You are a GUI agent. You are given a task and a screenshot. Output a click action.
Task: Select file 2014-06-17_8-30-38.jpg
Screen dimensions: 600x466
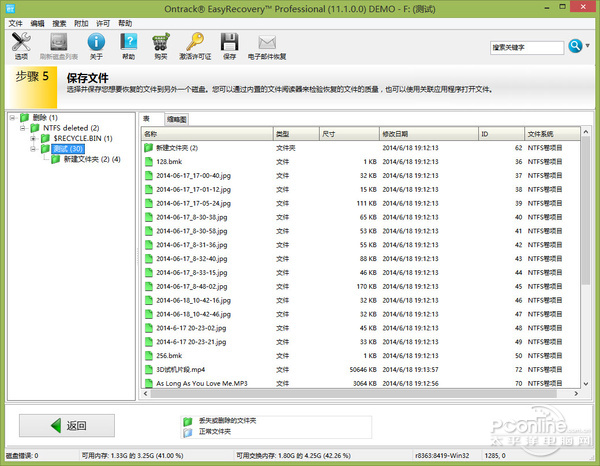[x=192, y=217]
